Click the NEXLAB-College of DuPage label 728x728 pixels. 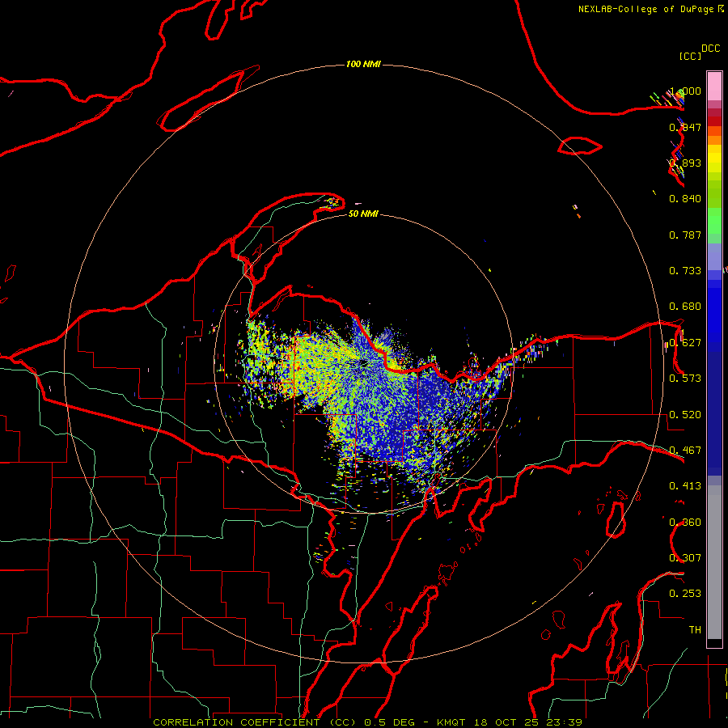(x=646, y=9)
